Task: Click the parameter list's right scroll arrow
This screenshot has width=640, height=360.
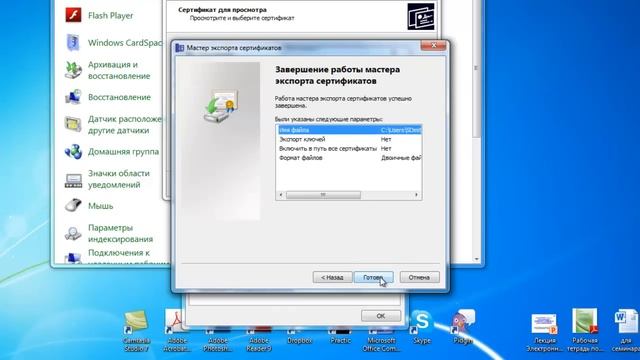Action: tap(416, 195)
